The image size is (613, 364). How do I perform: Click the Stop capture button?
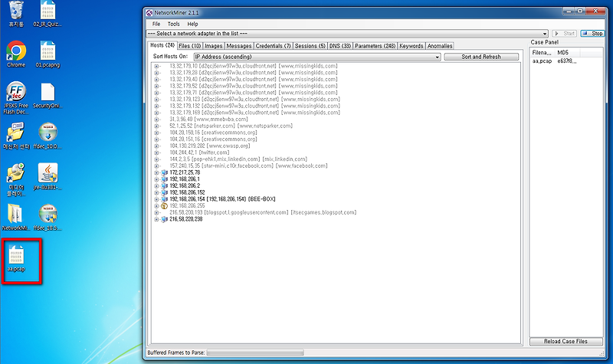tap(592, 34)
